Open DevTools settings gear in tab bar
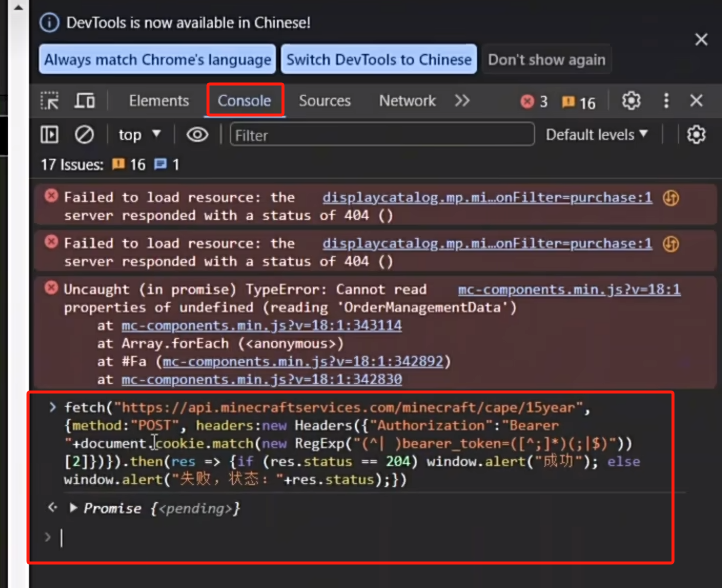 [631, 101]
